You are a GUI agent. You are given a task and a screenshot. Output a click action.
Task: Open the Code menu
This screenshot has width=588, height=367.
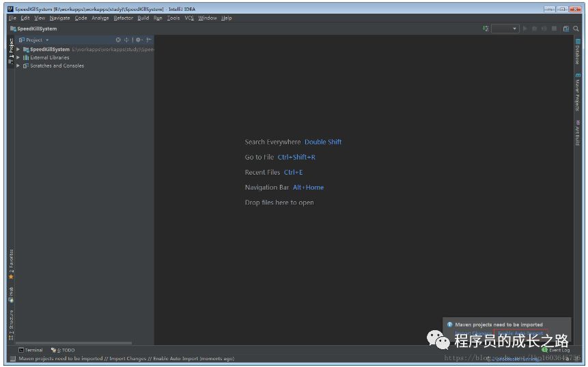81,18
